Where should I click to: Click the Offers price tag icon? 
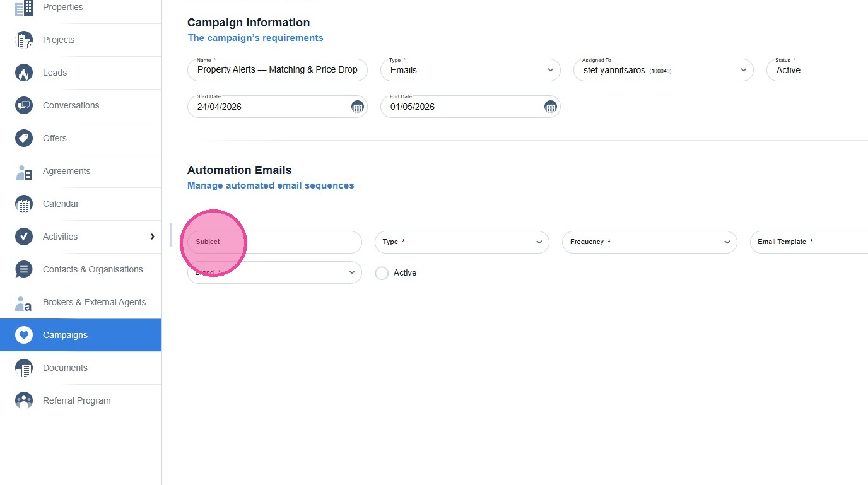click(24, 138)
